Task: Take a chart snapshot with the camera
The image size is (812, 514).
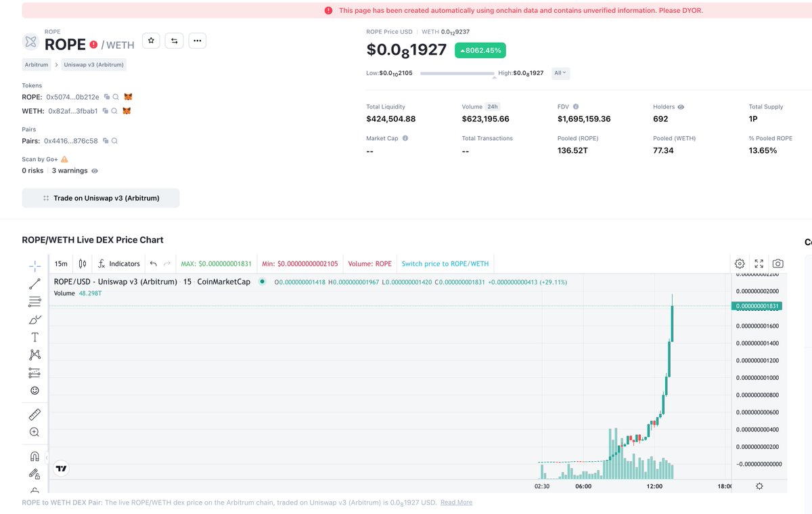Action: (778, 263)
